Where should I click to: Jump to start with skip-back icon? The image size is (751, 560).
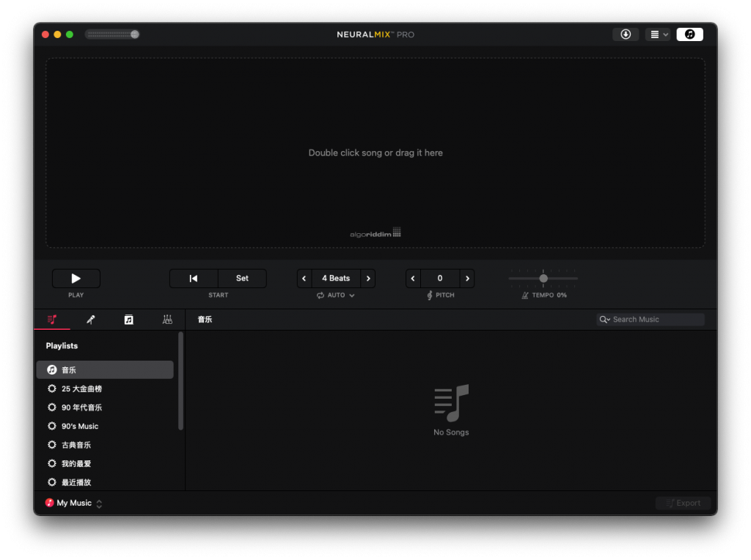(194, 278)
